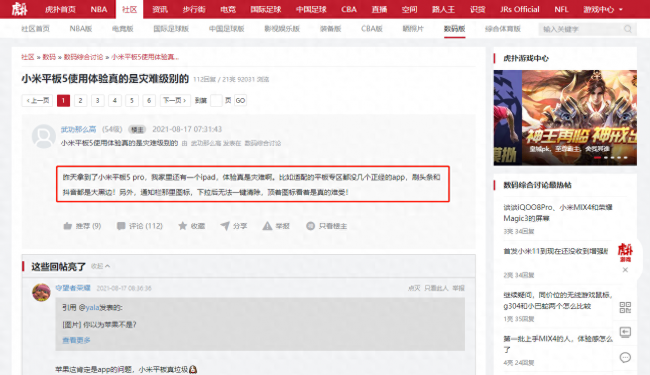Image resolution: width=650 pixels, height=375 pixels.
Task: Open the 神王再临 game banner image
Action: (565, 118)
